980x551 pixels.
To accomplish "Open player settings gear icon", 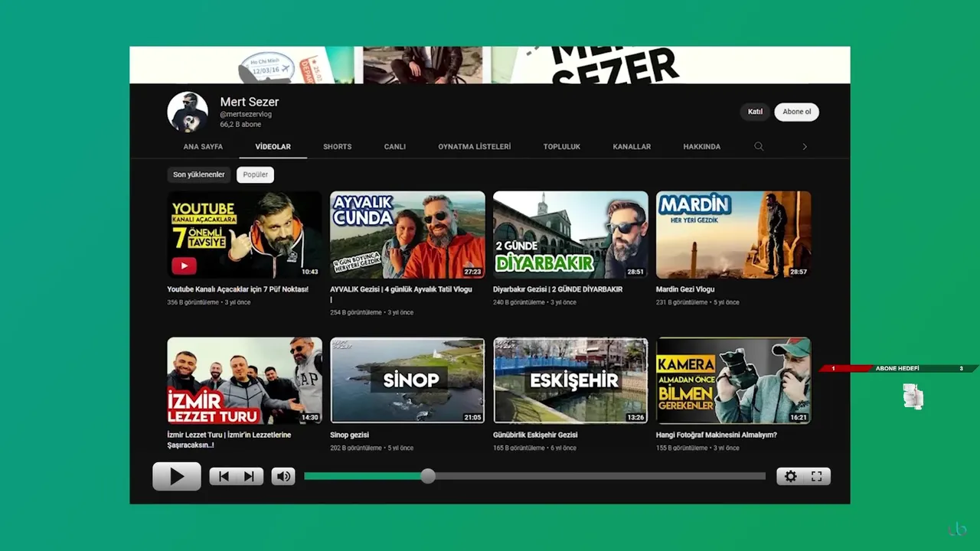I will coord(790,476).
